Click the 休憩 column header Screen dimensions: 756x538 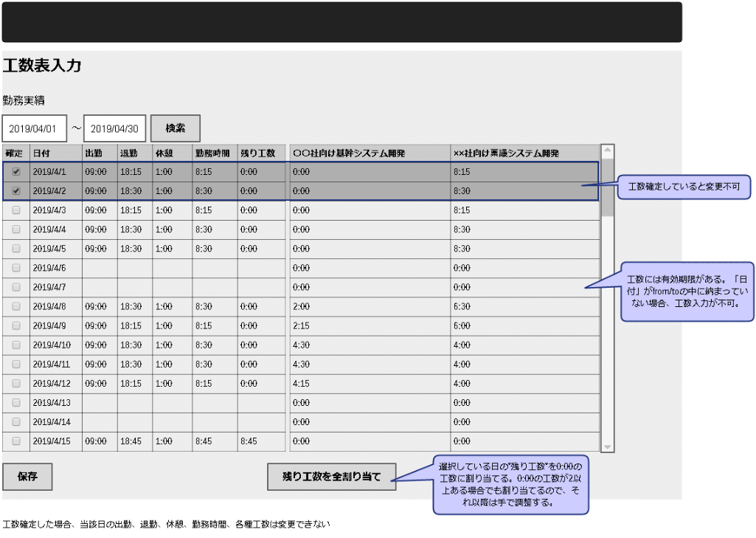(x=172, y=154)
